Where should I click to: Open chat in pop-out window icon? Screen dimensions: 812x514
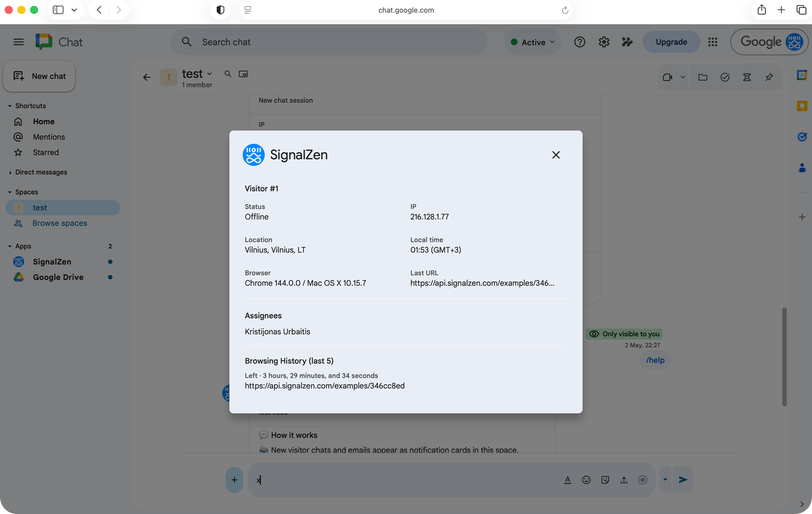[x=243, y=74]
